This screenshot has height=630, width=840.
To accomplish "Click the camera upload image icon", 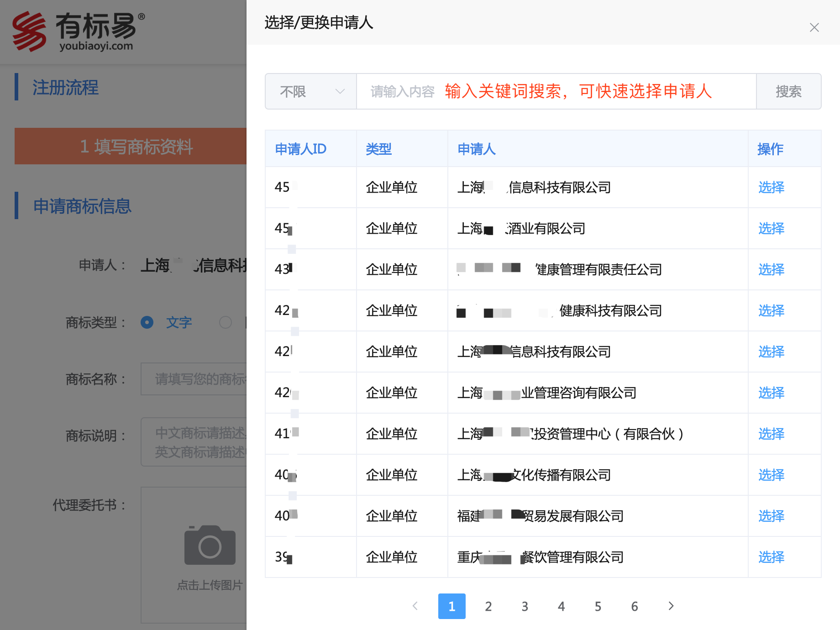I will [x=210, y=545].
